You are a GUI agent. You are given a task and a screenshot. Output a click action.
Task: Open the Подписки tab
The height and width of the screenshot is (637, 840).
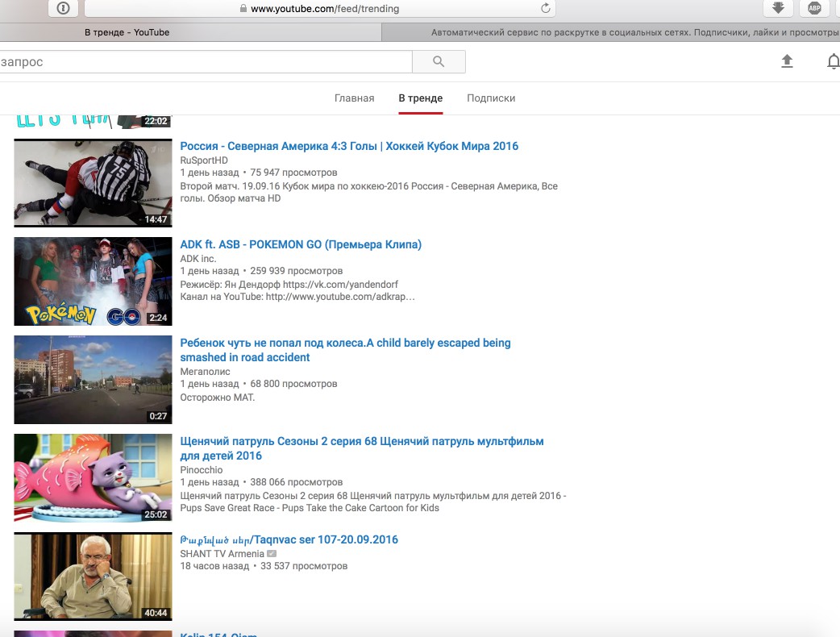click(491, 98)
